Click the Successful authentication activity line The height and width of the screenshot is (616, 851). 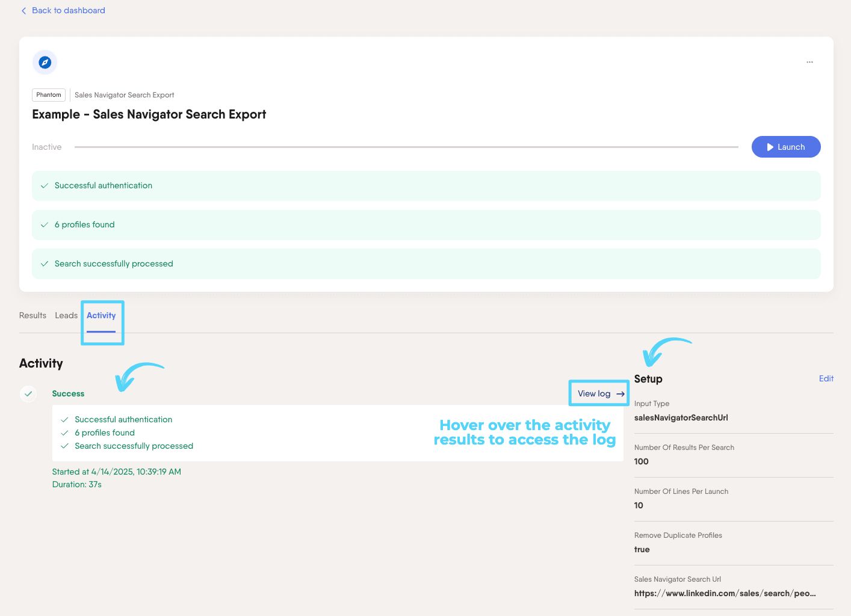[123, 419]
